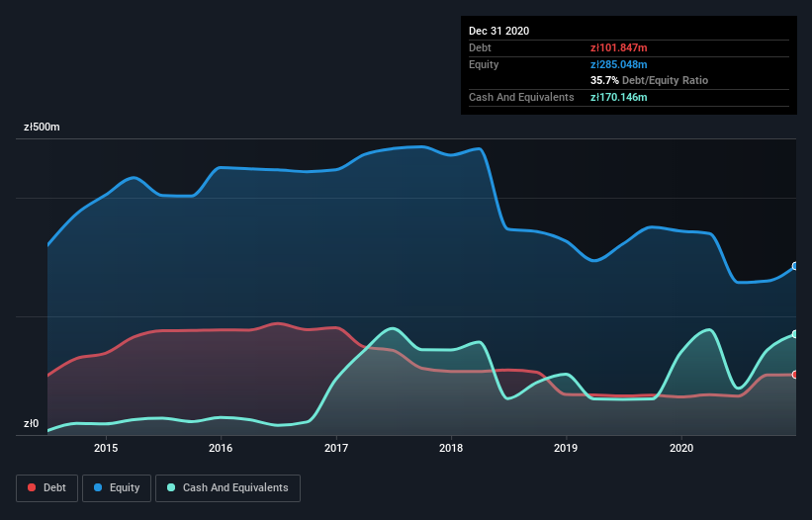Click the zł170.146m cash value
The width and height of the screenshot is (812, 520).
click(619, 97)
